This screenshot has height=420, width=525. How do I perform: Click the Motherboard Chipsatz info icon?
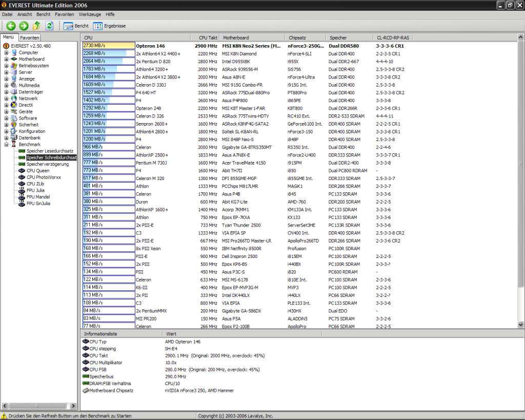point(86,390)
